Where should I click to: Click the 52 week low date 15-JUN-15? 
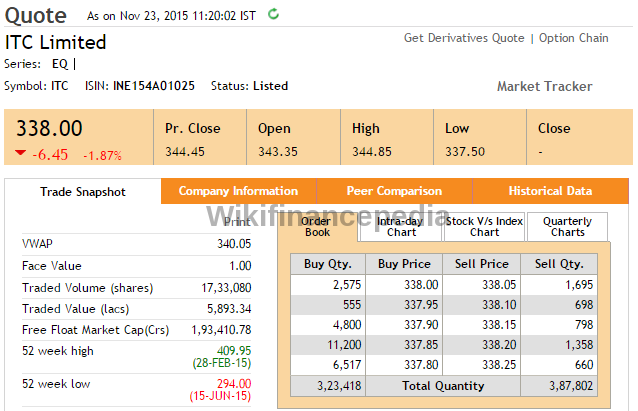click(220, 396)
